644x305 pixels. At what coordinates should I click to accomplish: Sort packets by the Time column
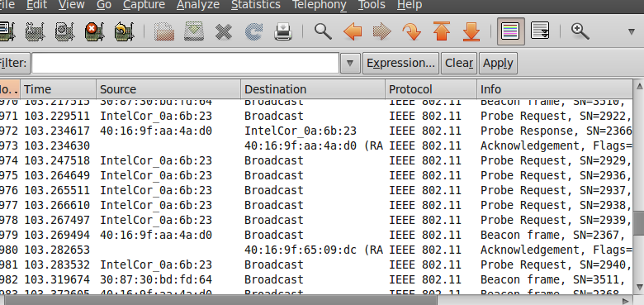click(58, 89)
